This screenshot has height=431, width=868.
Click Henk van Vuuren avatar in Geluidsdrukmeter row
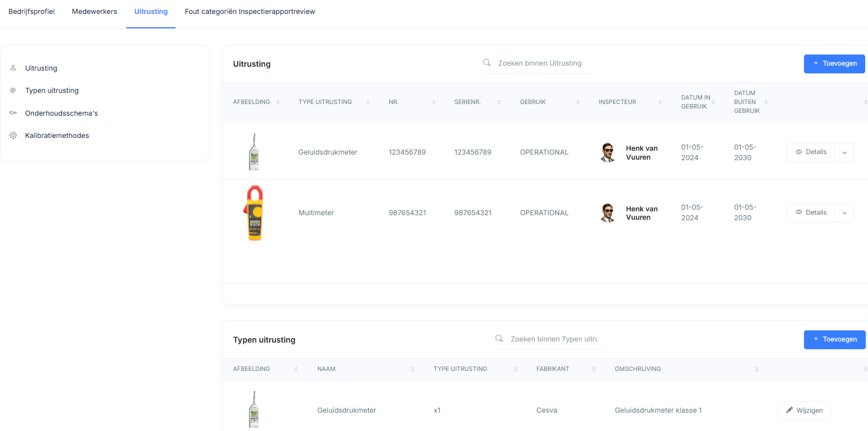[607, 152]
